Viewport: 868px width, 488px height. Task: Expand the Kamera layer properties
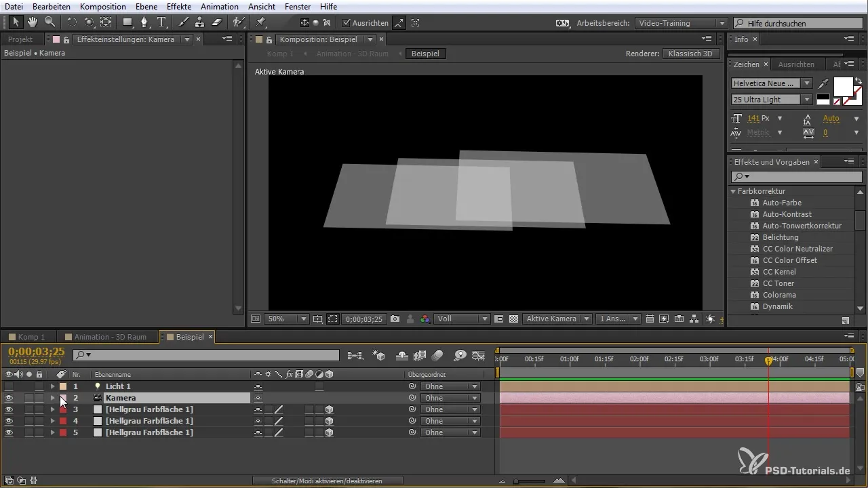point(52,398)
